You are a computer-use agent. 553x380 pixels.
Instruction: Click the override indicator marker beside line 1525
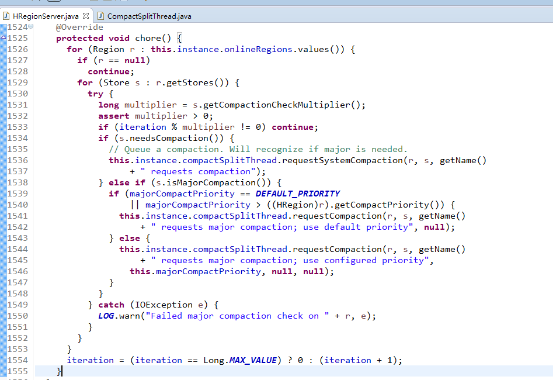pos(3,38)
